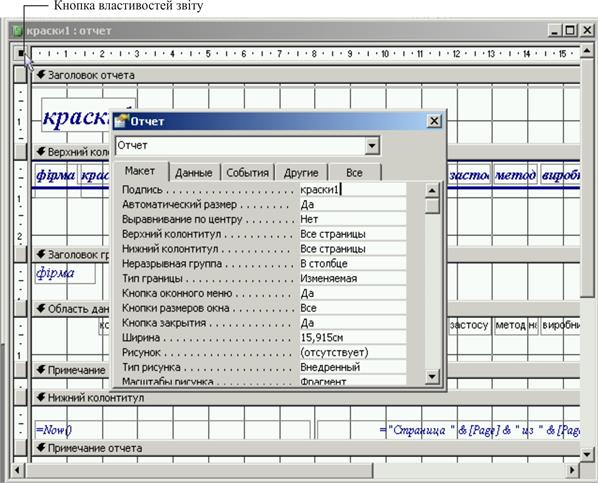
Task: Select the =Now() field in page footer
Action: point(172,430)
